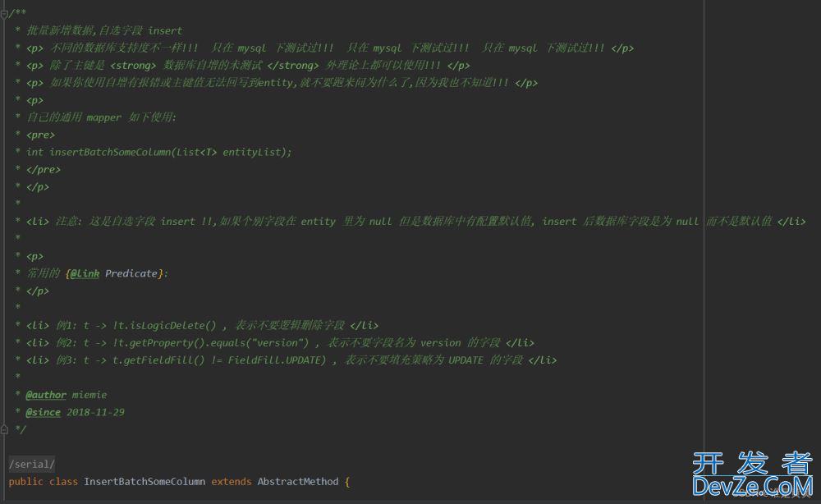Click FieldFill.UPDATE in example 3
Screen dimensions: 821x504
(274, 360)
